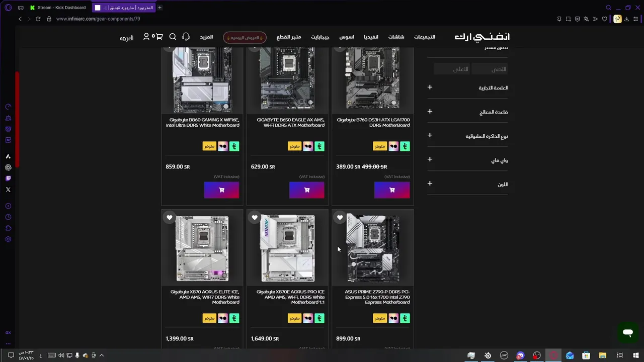Favorite the Gigabyte X870 AORUS ELITE ICE
The height and width of the screenshot is (362, 644).
coord(170,218)
